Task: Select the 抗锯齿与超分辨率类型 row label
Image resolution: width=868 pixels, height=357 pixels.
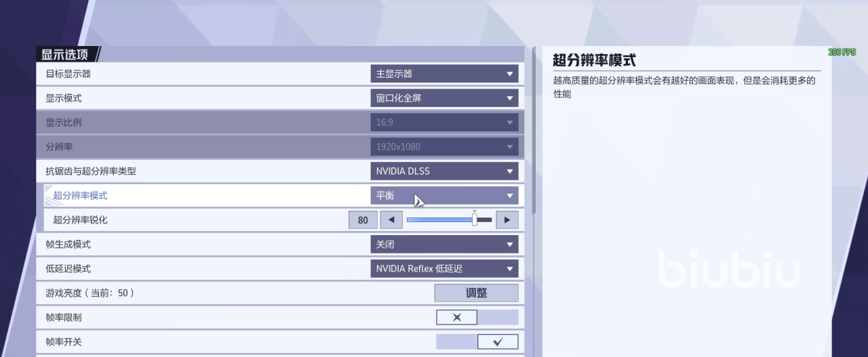Action: 90,171
